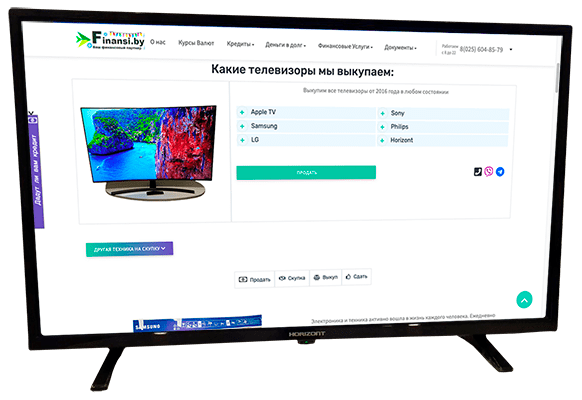Viewport: 582px width, 400px height.
Task: Select the 'Продать' tab with money icon
Action: (x=254, y=279)
